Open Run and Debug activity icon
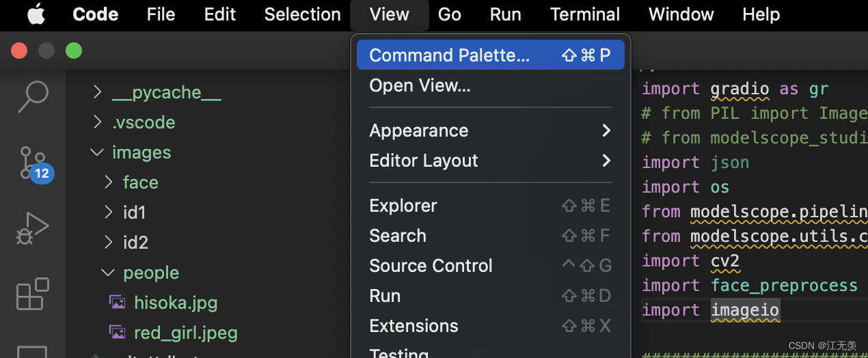The height and width of the screenshot is (358, 868). (33, 228)
